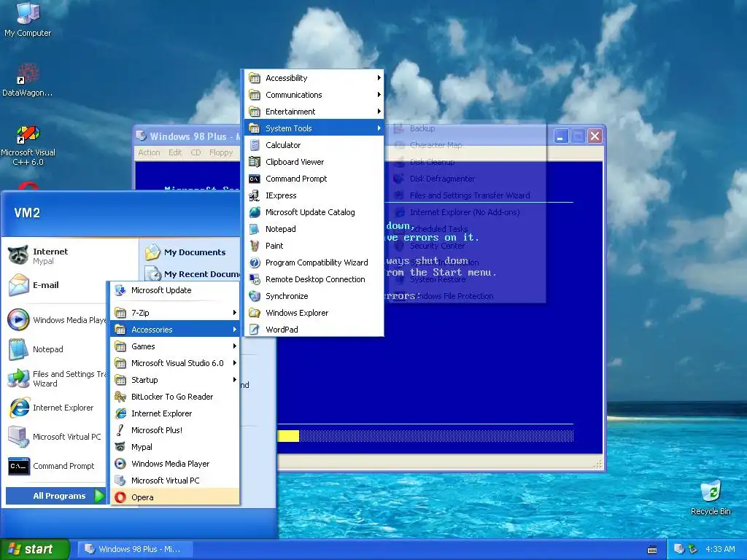Launch Microsoft Plus! from All Programs

coord(175,430)
